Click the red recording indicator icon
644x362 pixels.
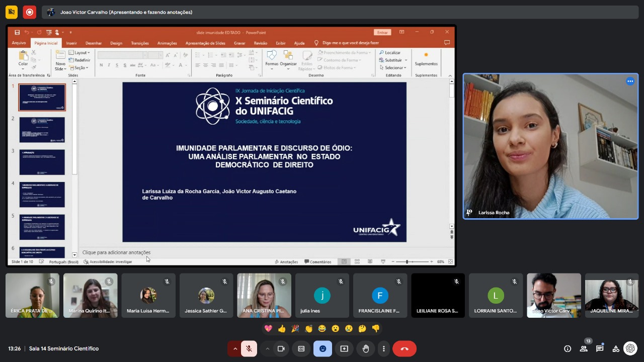[29, 12]
